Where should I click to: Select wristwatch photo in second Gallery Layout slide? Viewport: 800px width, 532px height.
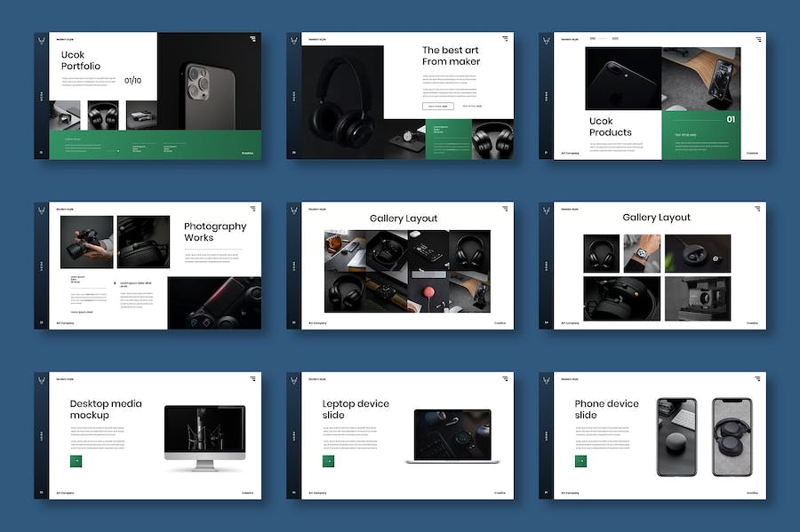[x=641, y=252]
